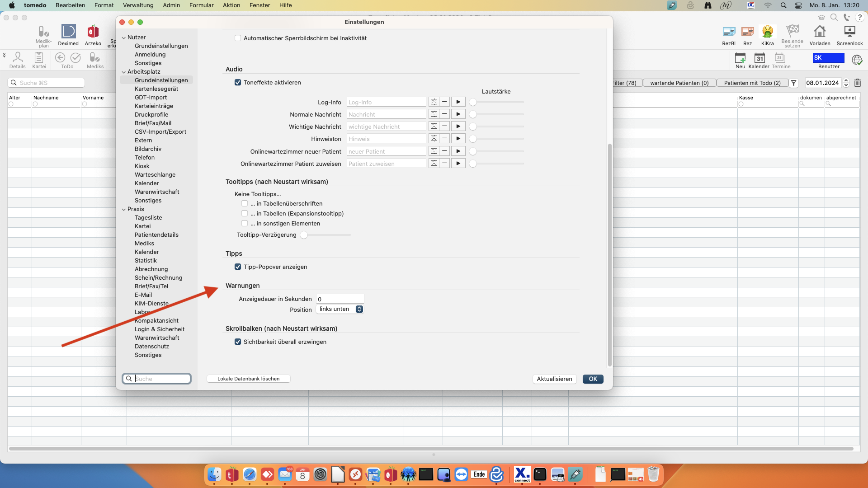Remove sound for Wichtige Nachricht

444,127
